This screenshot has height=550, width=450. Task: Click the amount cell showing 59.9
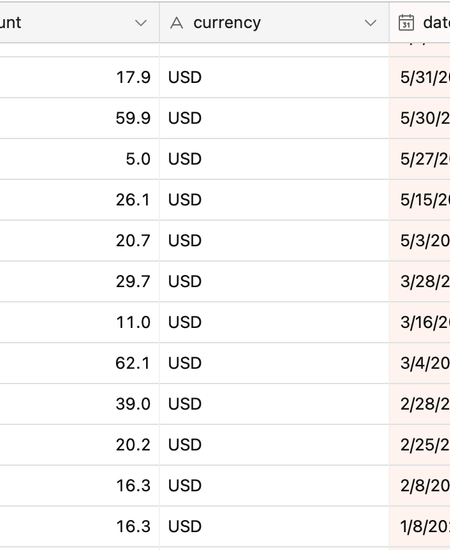tap(80, 118)
